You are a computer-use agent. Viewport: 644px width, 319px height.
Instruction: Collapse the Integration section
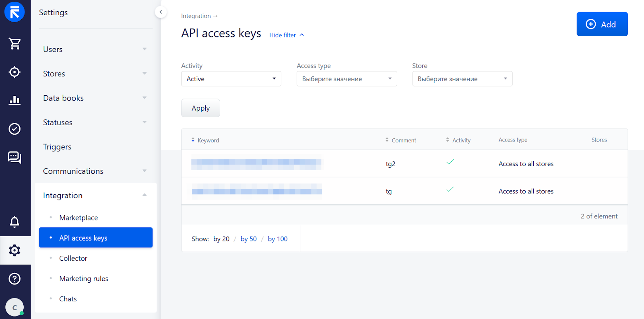(x=95, y=196)
